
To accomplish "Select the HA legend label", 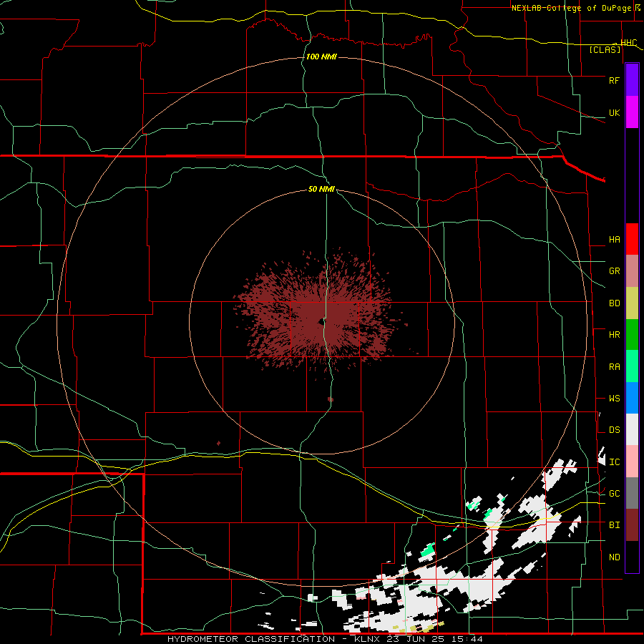I will [614, 240].
